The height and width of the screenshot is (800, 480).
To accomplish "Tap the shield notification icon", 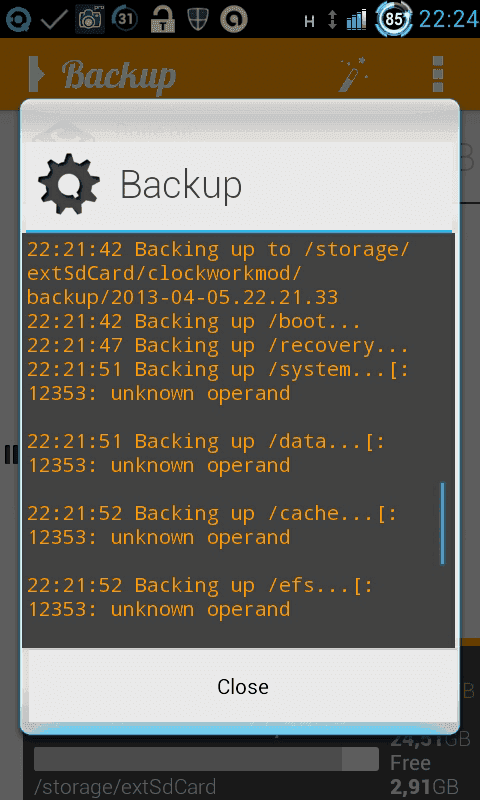I will click(198, 20).
